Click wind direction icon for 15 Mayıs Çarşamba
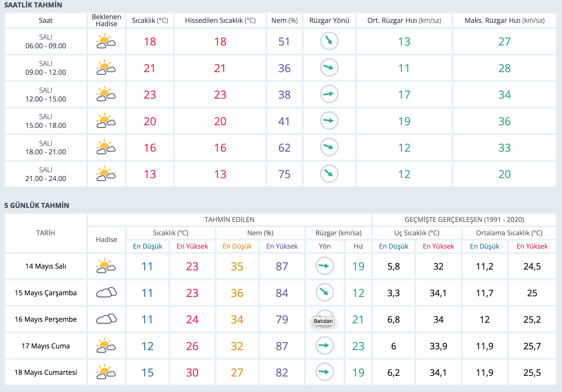This screenshot has height=392, width=562. [325, 292]
